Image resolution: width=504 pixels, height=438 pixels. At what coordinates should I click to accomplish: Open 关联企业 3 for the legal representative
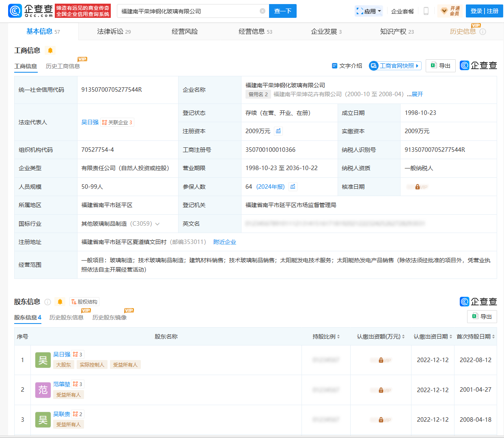117,122
